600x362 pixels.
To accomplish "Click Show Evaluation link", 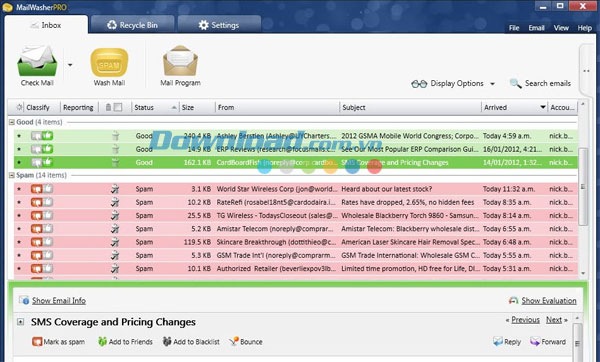I will 549,301.
